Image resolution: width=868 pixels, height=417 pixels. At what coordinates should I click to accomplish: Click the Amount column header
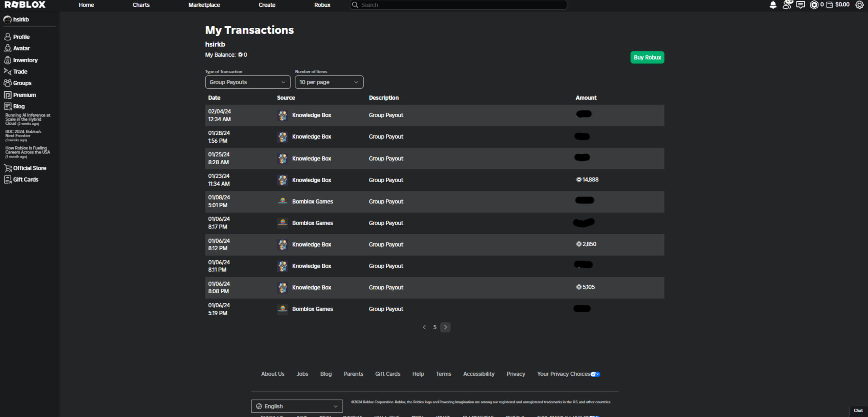586,98
